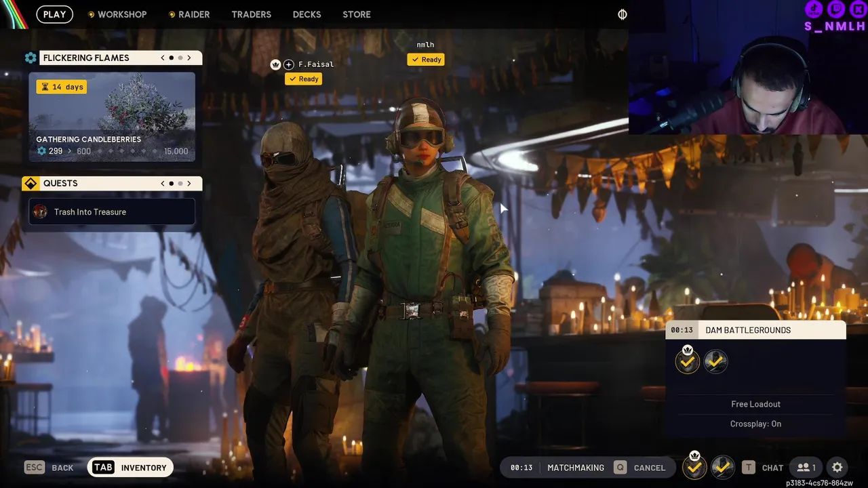Open the party members list icon
The image size is (868, 488).
coord(806,467)
